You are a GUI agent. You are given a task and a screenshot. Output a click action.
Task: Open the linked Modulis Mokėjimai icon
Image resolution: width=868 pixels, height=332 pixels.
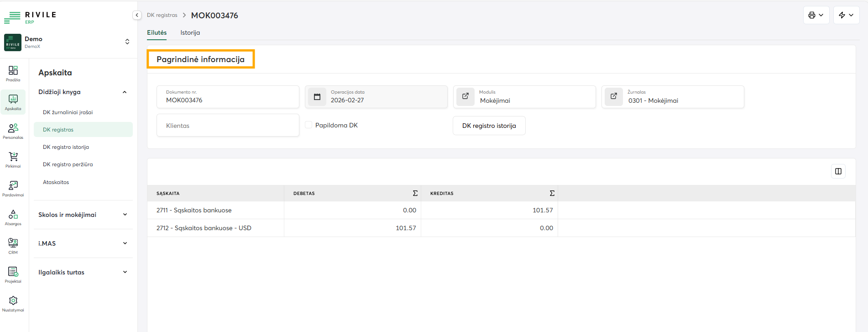point(465,96)
